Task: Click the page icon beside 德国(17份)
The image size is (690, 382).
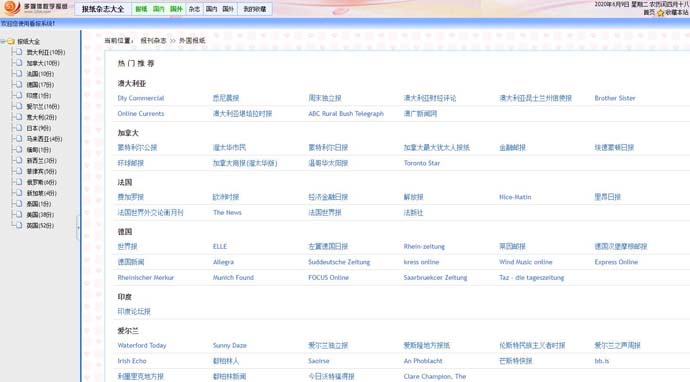Action: [19, 84]
